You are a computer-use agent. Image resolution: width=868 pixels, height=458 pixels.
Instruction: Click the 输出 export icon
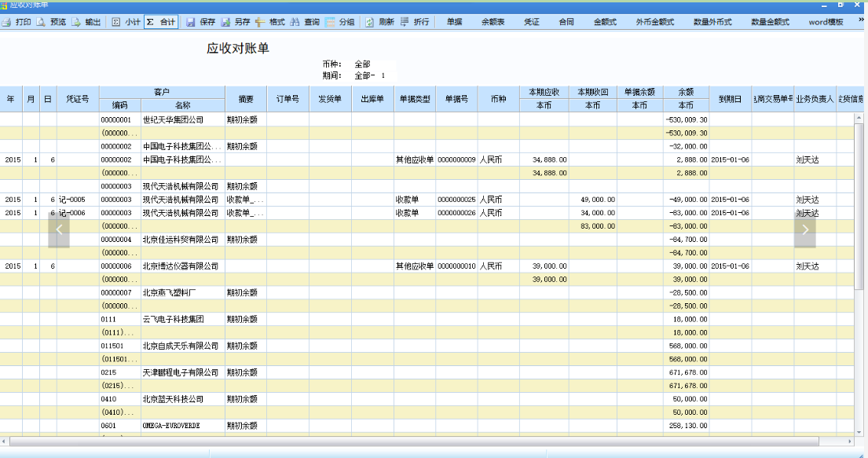[76, 22]
